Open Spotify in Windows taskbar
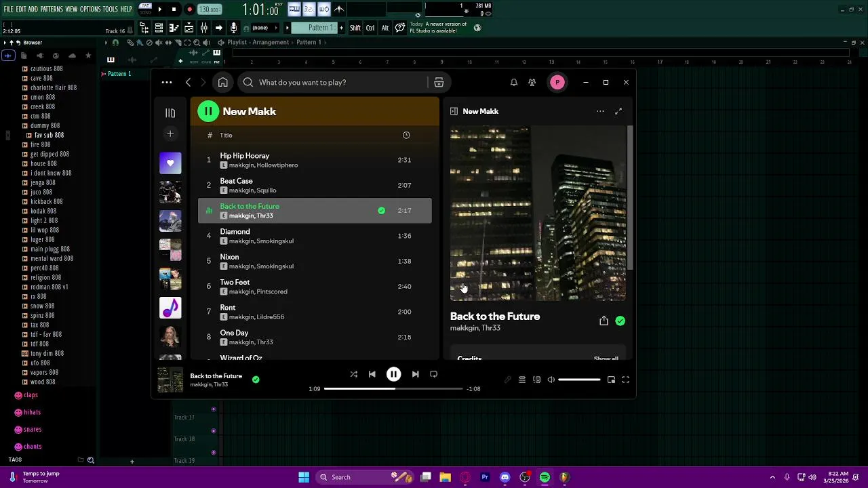 pos(545,477)
